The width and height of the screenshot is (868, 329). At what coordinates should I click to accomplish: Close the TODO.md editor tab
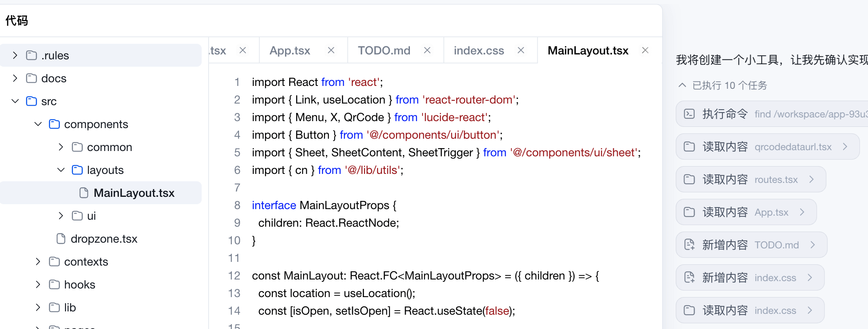point(427,50)
